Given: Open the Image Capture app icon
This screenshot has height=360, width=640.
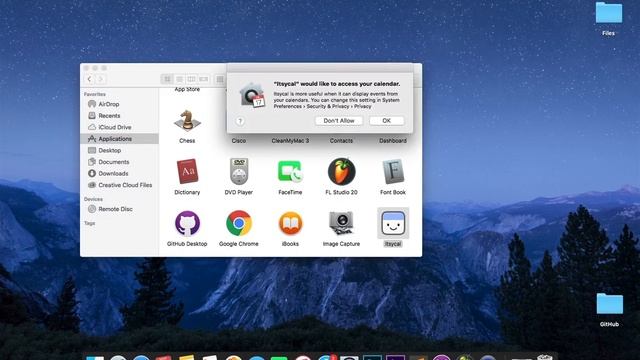Looking at the screenshot, I should point(342,223).
